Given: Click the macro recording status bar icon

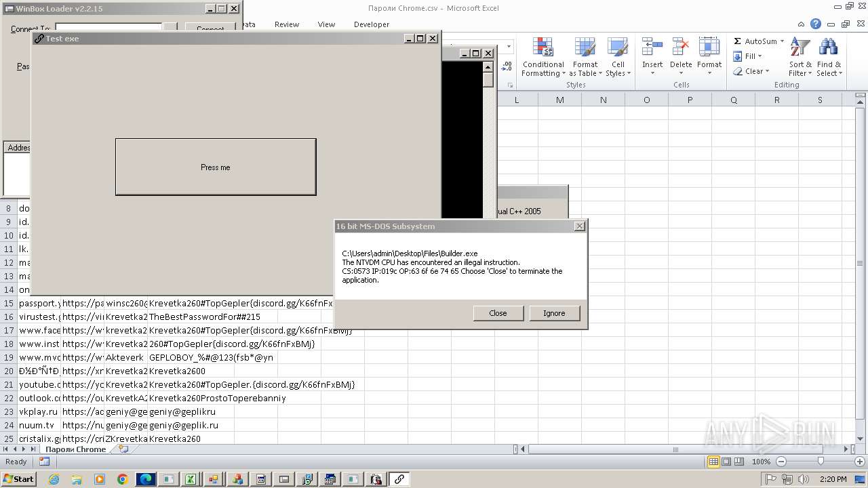Looking at the screenshot, I should tap(44, 462).
